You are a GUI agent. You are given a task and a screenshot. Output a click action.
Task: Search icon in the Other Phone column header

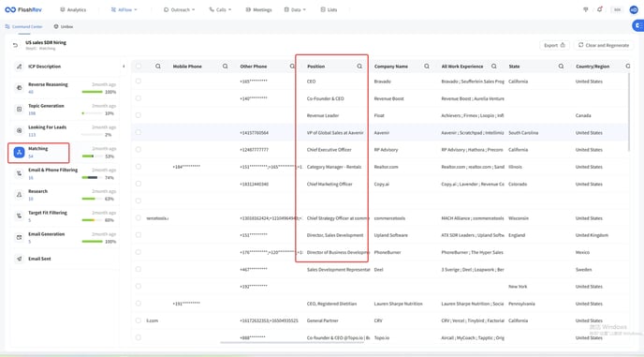(x=292, y=67)
